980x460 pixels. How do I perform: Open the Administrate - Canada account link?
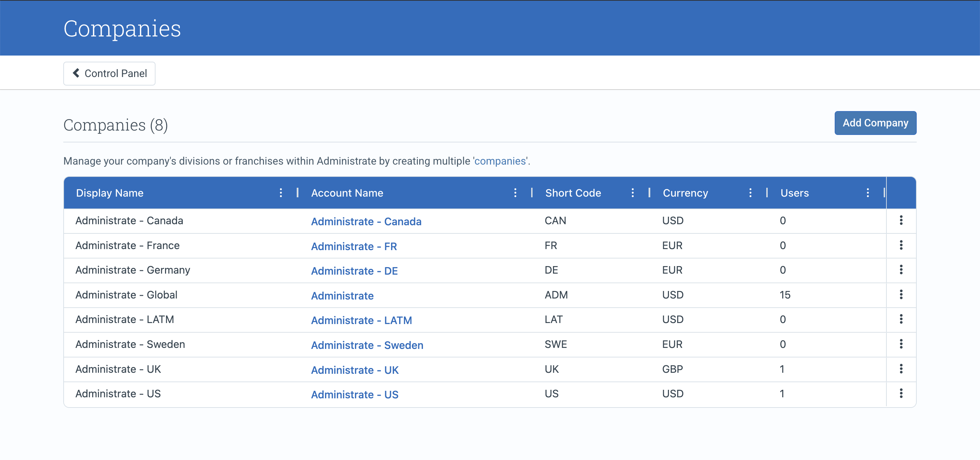[366, 221]
